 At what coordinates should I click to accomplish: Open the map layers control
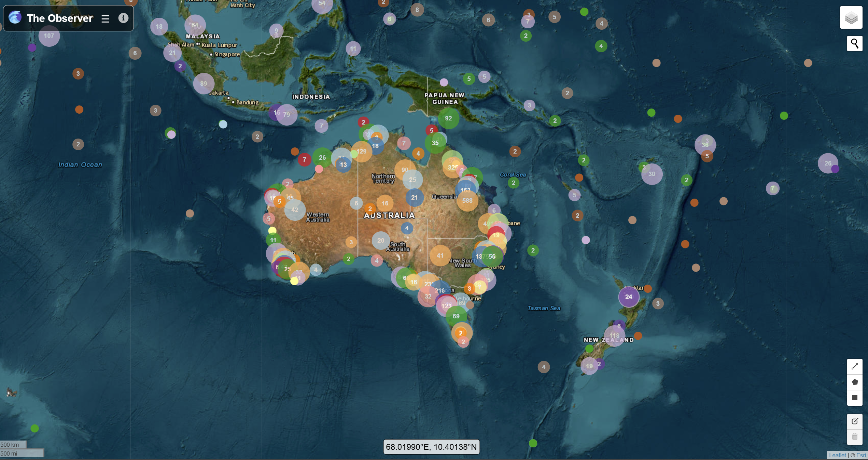click(851, 18)
